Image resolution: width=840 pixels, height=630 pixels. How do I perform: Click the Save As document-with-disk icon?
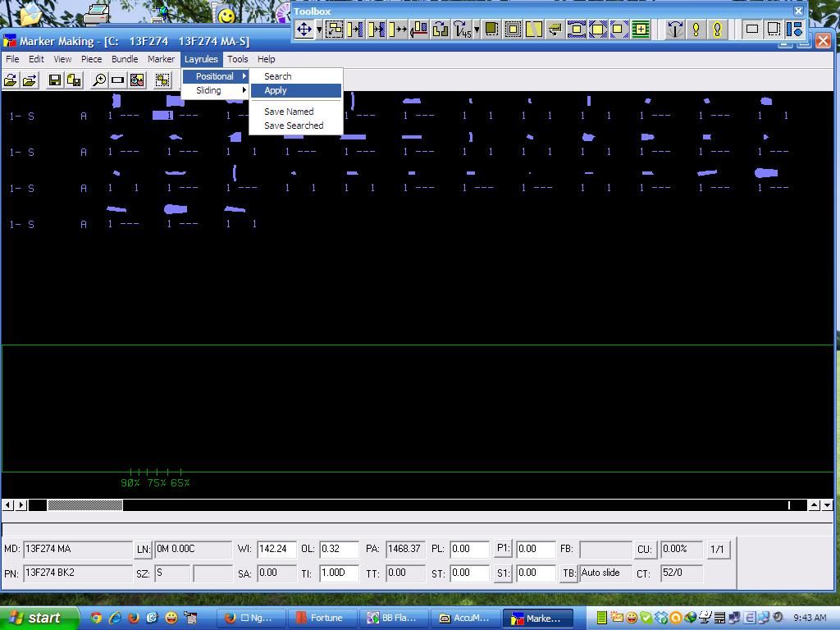click(x=74, y=80)
